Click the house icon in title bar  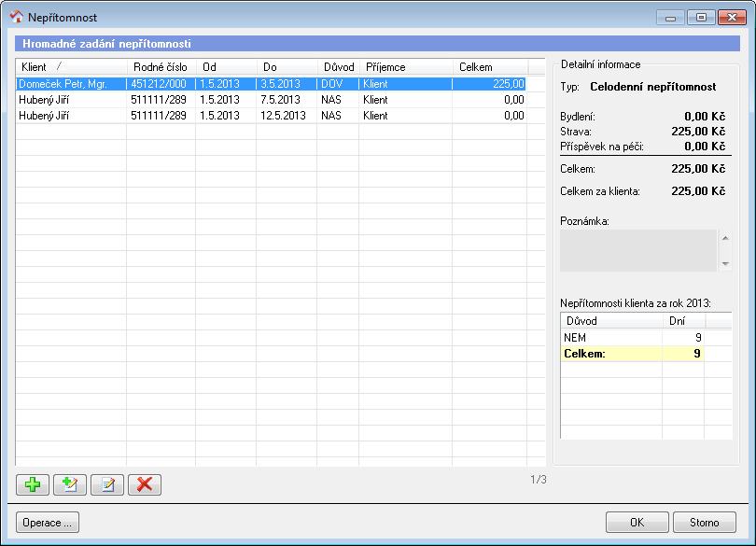click(x=17, y=17)
